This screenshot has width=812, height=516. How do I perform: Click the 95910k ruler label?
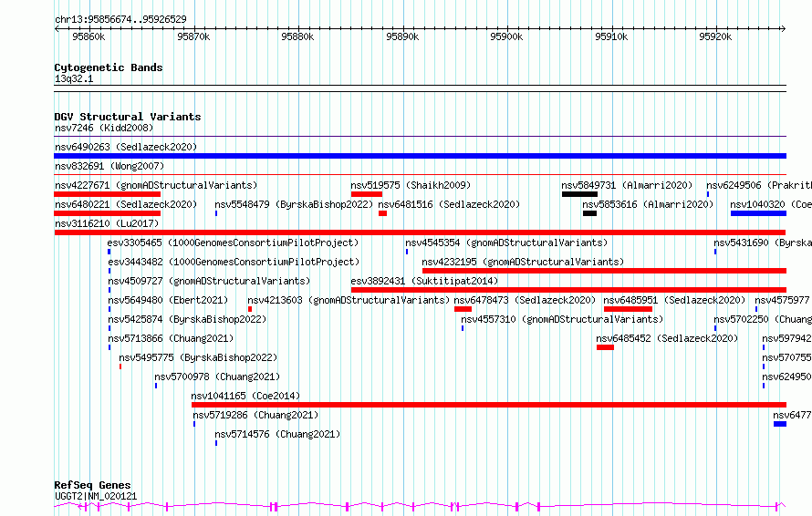(x=611, y=36)
